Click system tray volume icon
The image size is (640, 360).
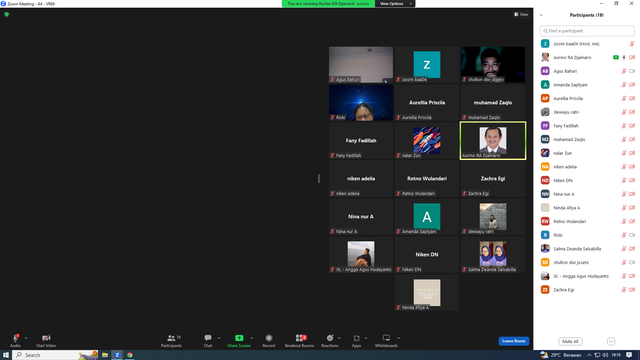(605, 355)
